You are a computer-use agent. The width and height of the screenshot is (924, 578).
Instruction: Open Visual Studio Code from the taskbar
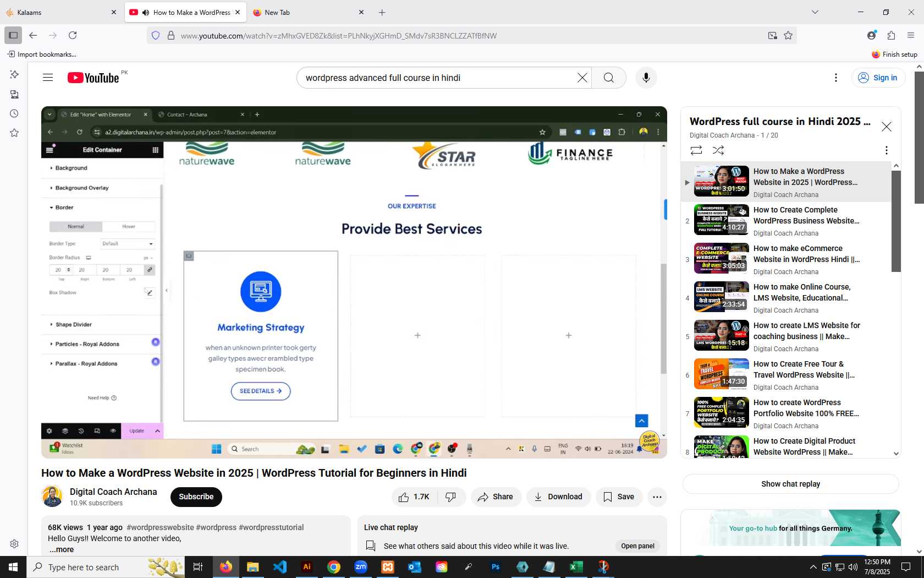pyautogui.click(x=280, y=567)
